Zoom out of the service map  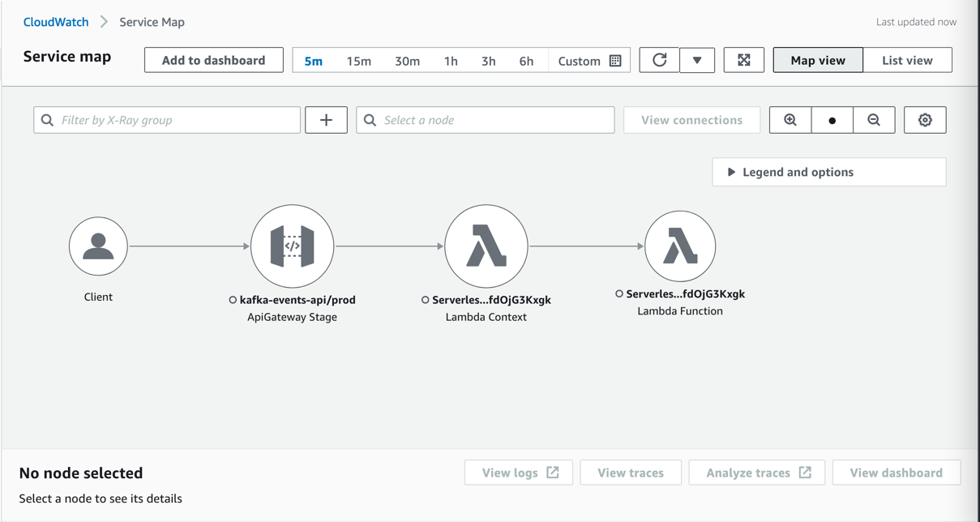[874, 120]
